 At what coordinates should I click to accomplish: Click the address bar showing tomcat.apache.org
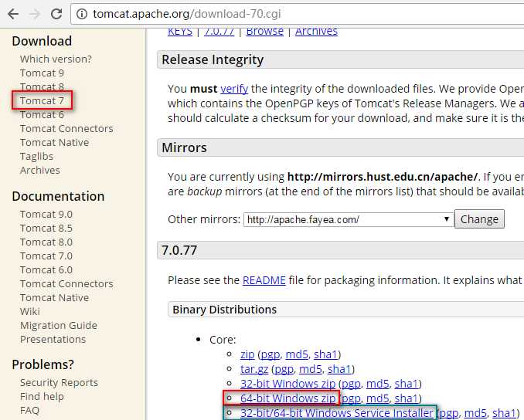(x=298, y=14)
